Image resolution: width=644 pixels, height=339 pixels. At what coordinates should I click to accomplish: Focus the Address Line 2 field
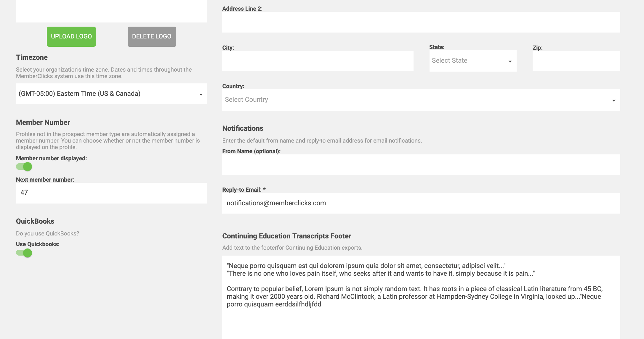click(x=421, y=22)
